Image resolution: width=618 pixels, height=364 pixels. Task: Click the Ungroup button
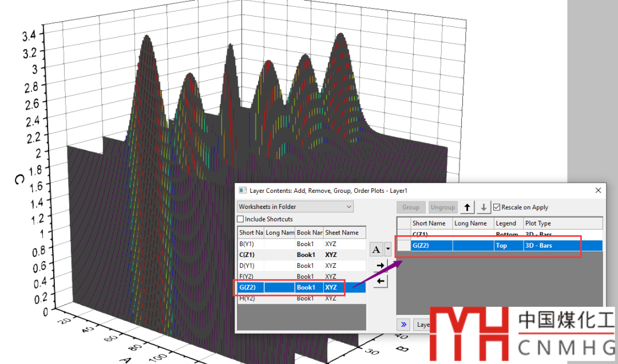point(443,207)
